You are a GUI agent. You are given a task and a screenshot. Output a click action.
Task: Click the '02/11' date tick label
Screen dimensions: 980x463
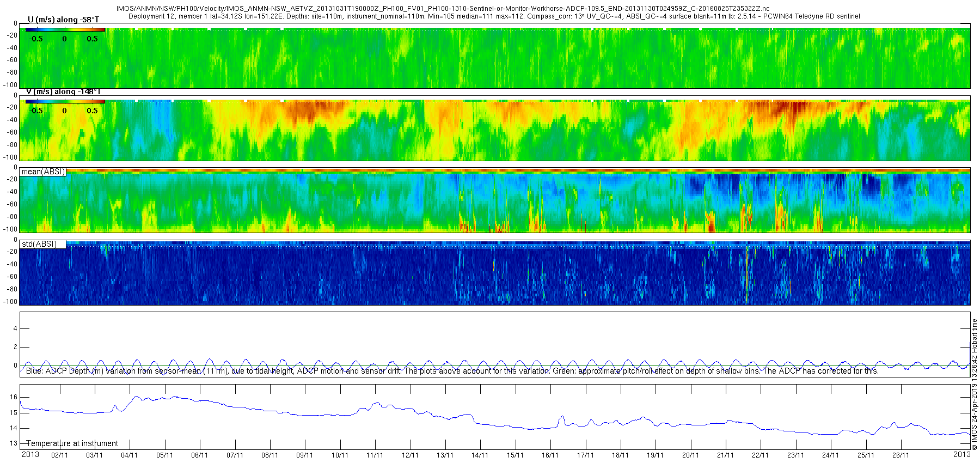tap(59, 455)
